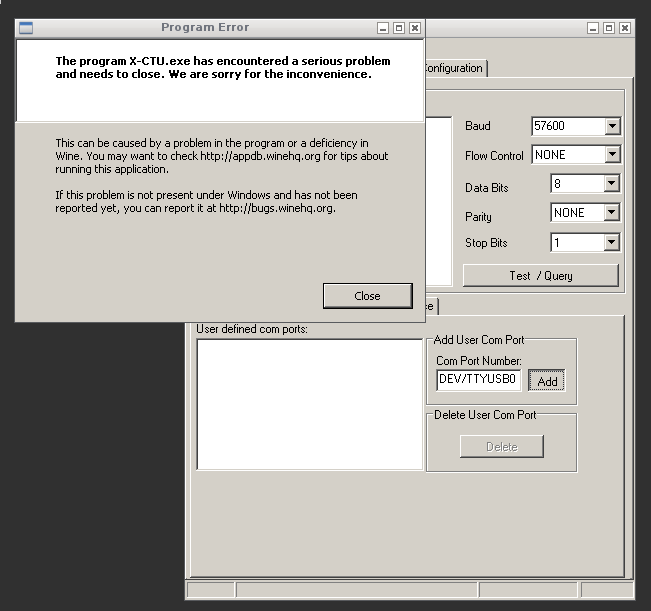
Task: Click the Delete user com port button
Action: click(502, 447)
